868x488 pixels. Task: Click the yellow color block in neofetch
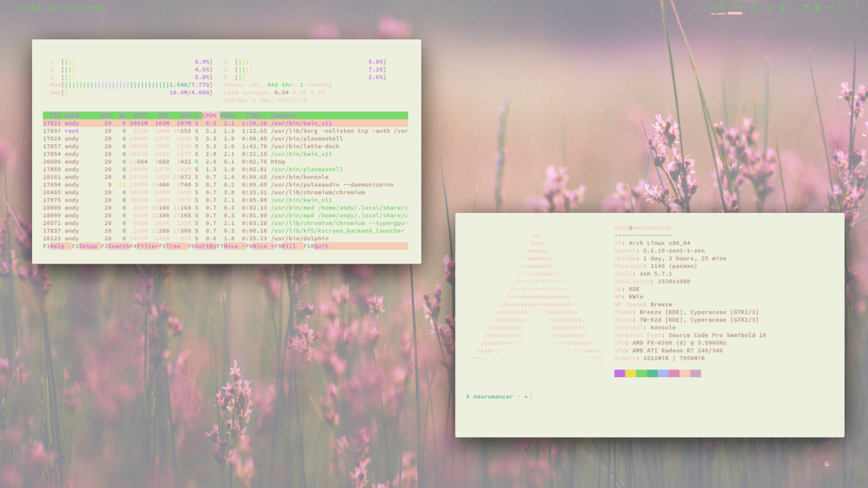pos(630,374)
